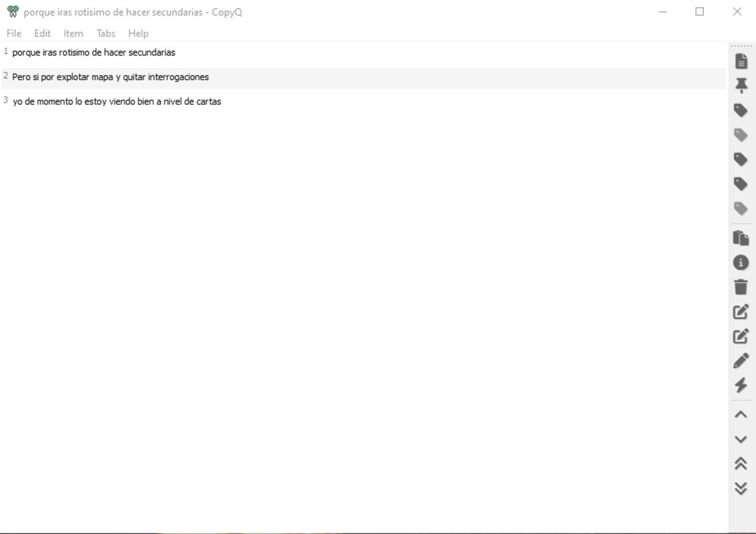Open the Item menu
756x534 pixels.
coord(73,33)
